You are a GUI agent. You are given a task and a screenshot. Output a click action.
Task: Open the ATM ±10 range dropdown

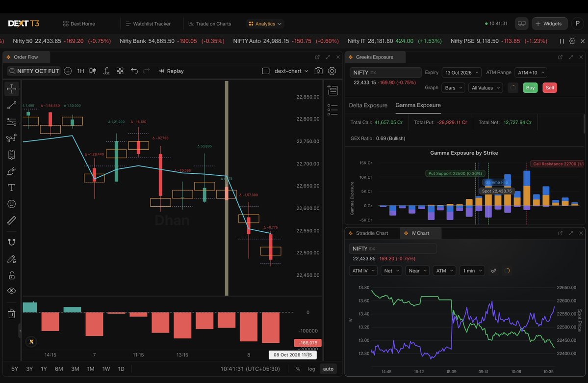531,73
